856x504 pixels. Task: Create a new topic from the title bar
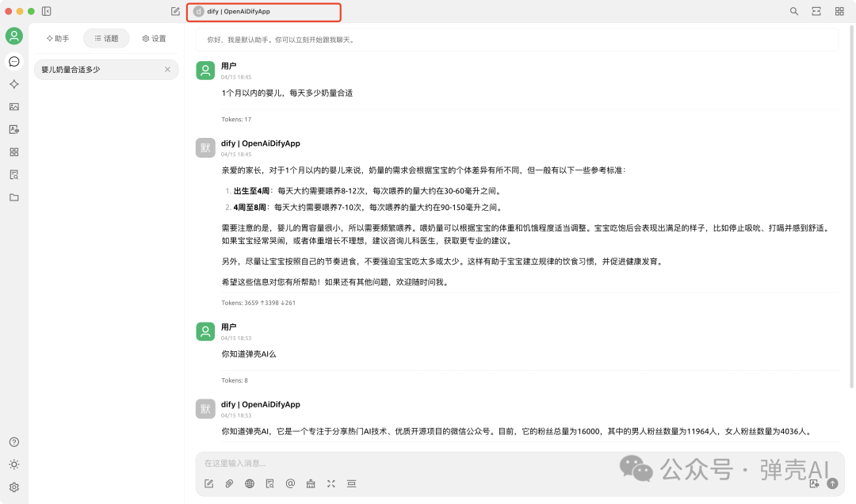pyautogui.click(x=175, y=11)
